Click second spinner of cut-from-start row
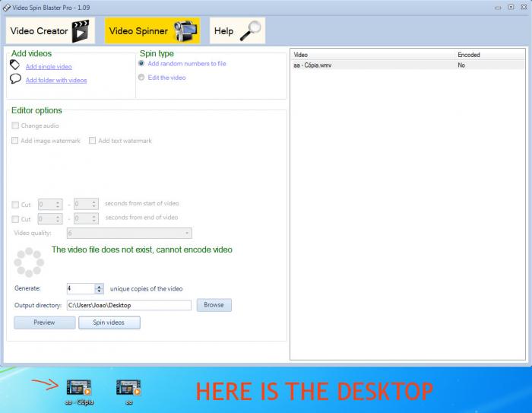 pyautogui.click(x=86, y=204)
